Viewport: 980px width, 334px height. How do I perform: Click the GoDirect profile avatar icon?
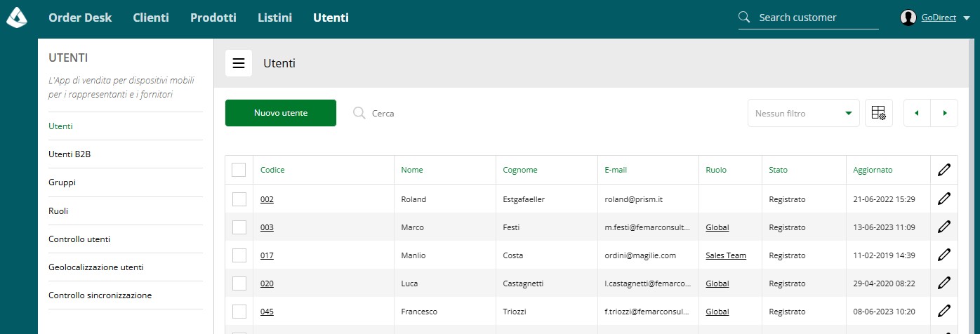tap(908, 18)
